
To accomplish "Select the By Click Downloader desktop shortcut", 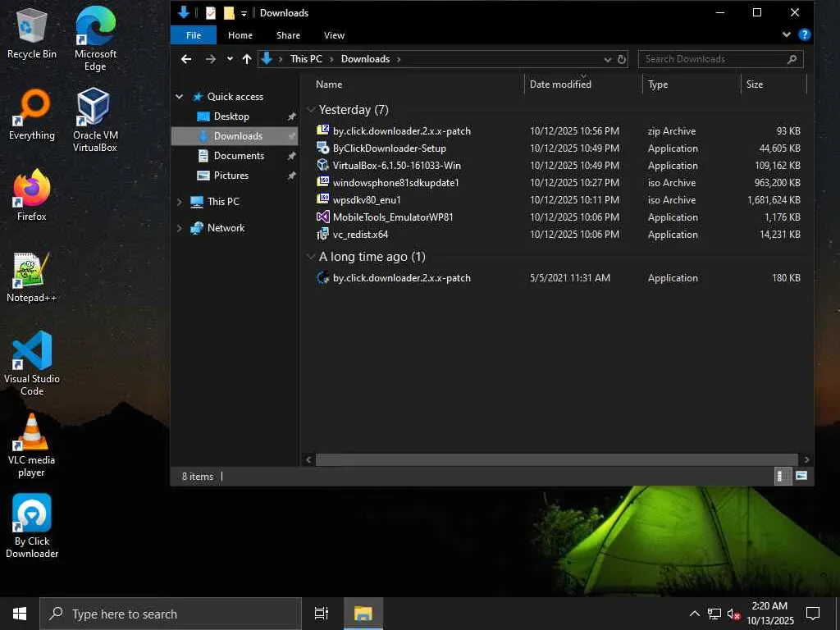I will [x=32, y=526].
